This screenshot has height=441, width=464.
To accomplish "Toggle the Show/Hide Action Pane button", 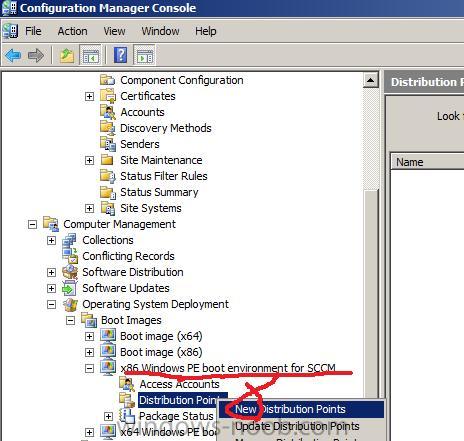I will point(144,55).
